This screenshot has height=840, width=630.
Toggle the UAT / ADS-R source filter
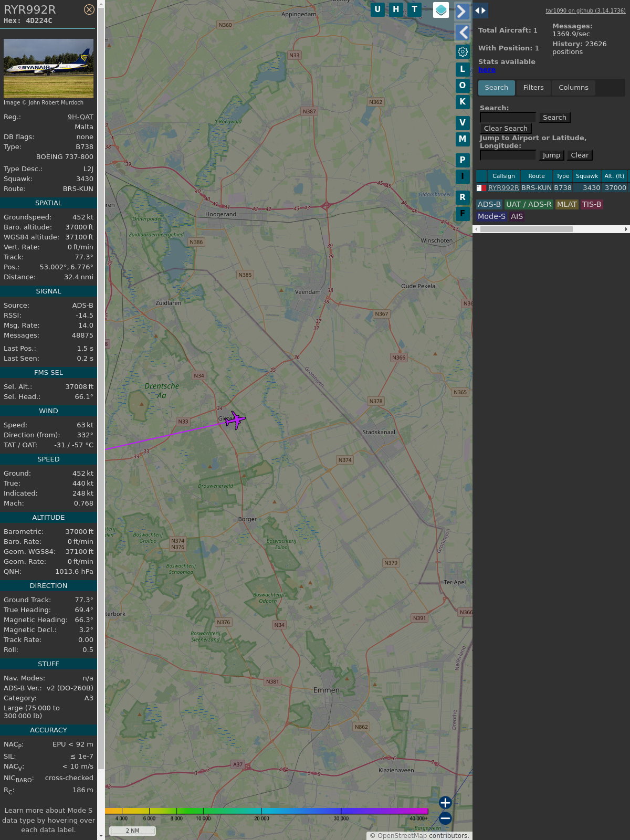click(529, 205)
